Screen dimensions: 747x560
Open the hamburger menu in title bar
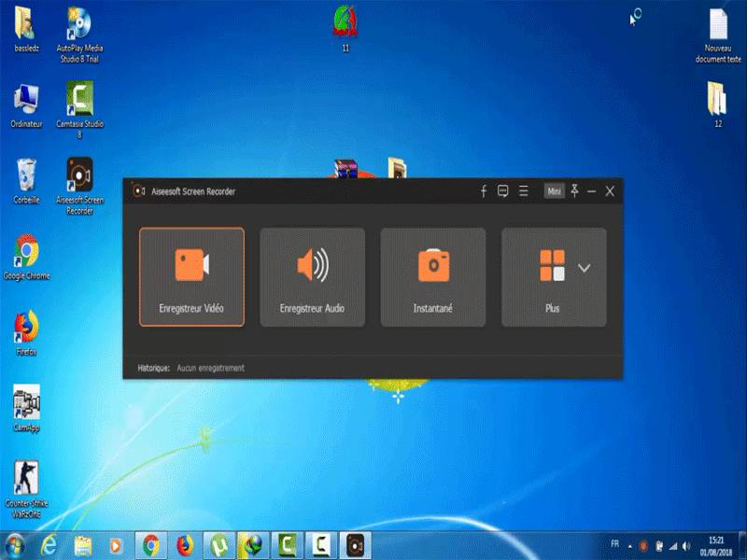pyautogui.click(x=523, y=191)
